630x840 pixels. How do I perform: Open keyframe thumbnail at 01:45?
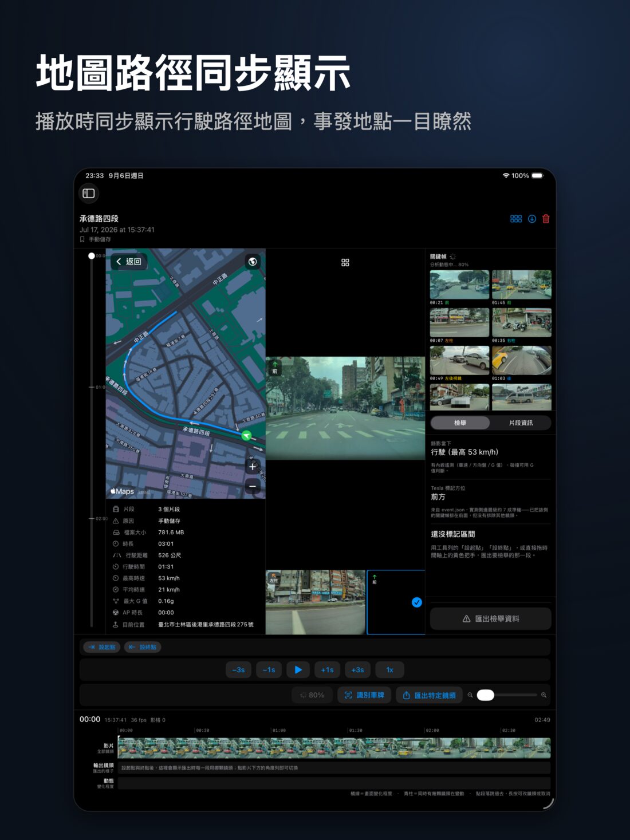tap(521, 285)
